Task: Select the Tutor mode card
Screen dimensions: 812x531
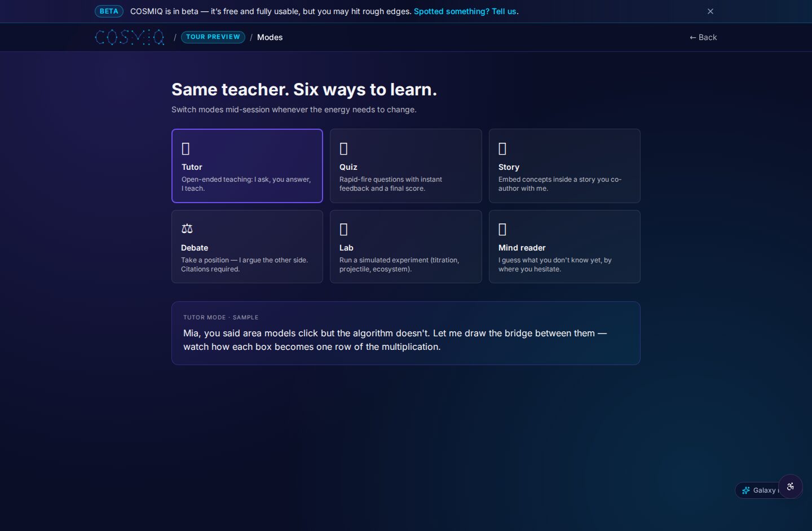Action: pos(247,166)
